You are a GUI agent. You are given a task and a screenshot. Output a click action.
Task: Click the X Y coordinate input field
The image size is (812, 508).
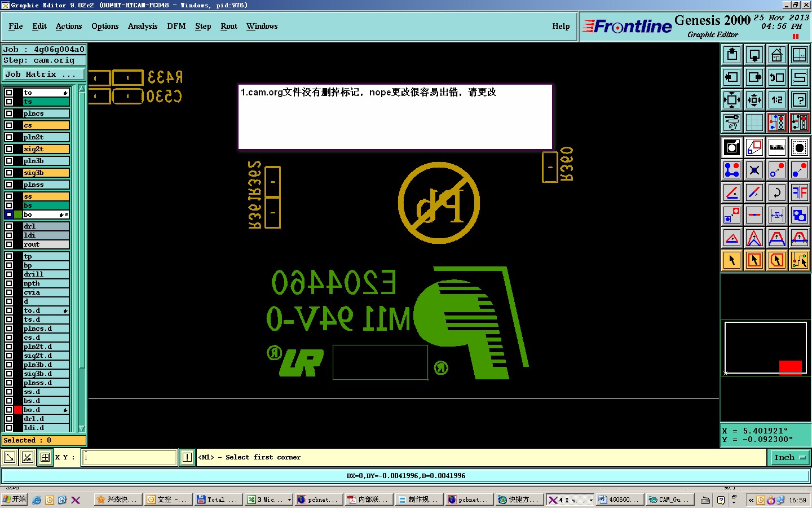click(x=130, y=457)
